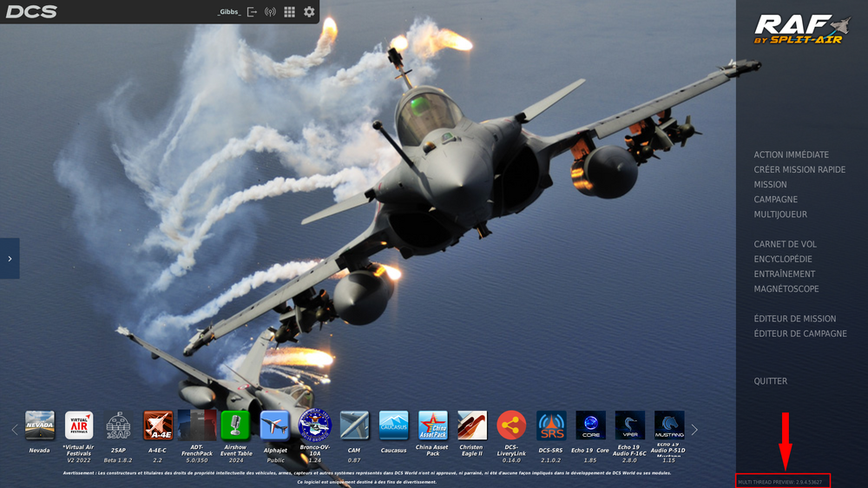
Task: Click the logout icon next to _Gibbs_
Action: pos(252,12)
